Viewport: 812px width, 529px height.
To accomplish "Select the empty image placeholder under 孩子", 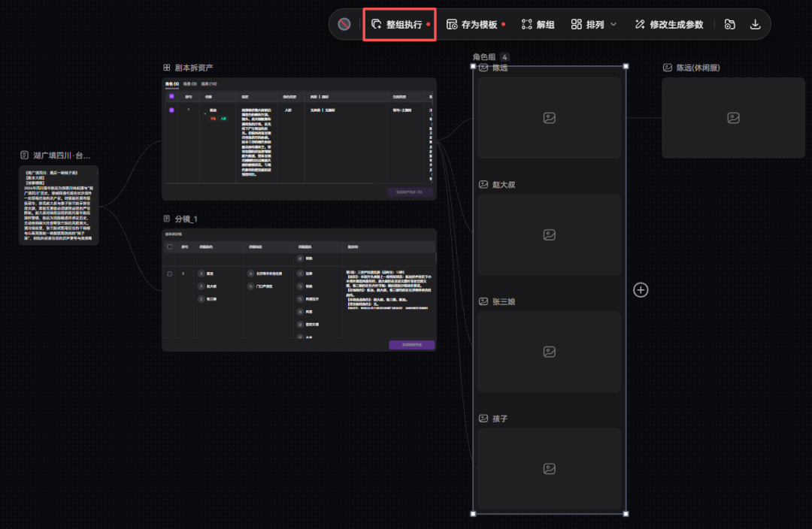I will coord(550,469).
